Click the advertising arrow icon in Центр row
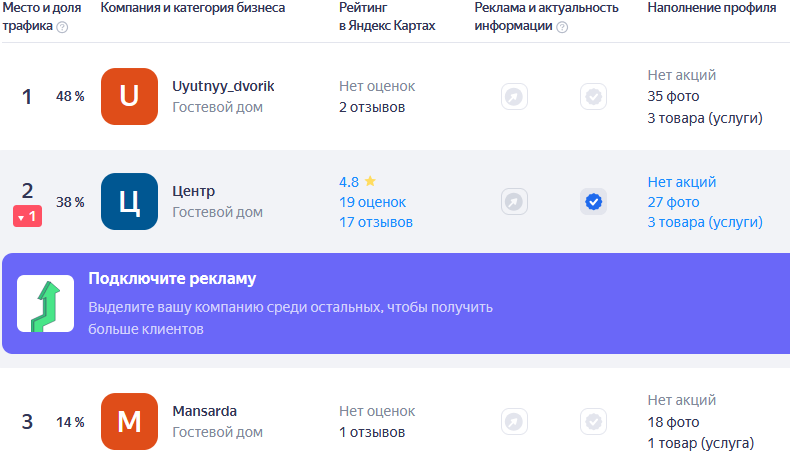This screenshot has width=790, height=470. pyautogui.click(x=514, y=202)
